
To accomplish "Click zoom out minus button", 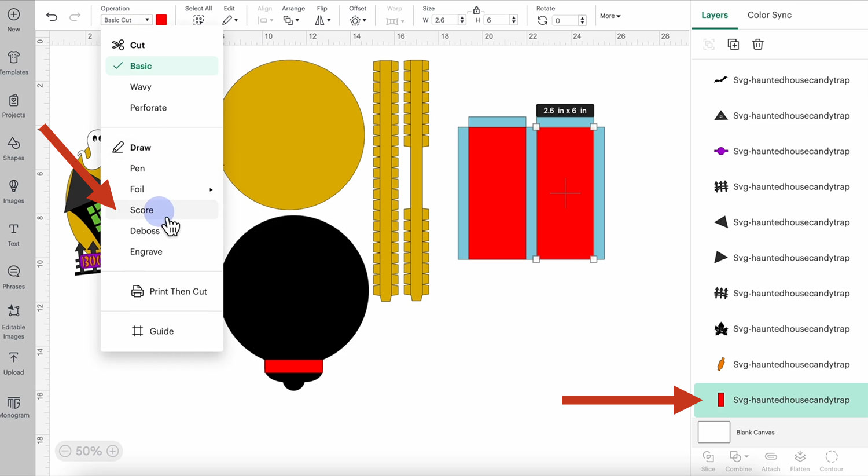I will pyautogui.click(x=65, y=451).
